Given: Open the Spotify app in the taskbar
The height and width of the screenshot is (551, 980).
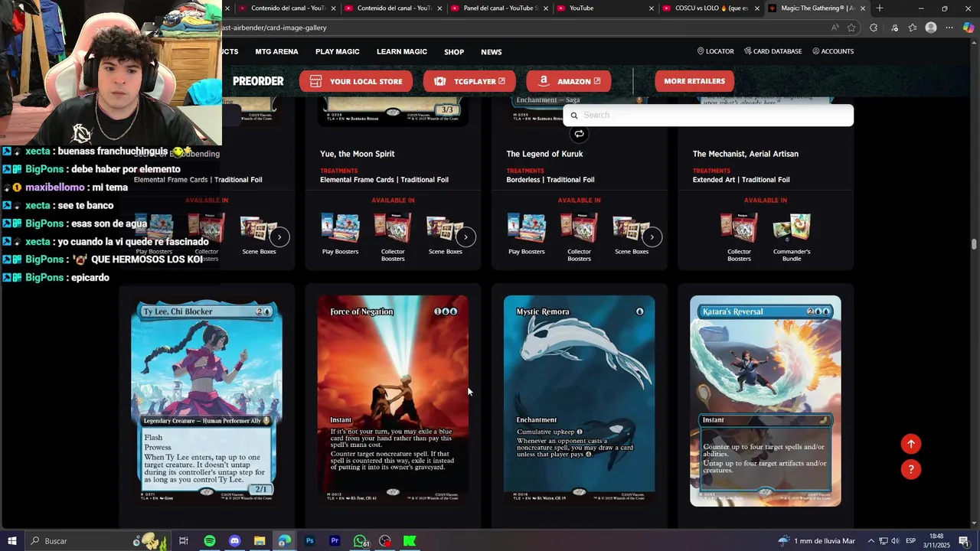Looking at the screenshot, I should pos(209,541).
